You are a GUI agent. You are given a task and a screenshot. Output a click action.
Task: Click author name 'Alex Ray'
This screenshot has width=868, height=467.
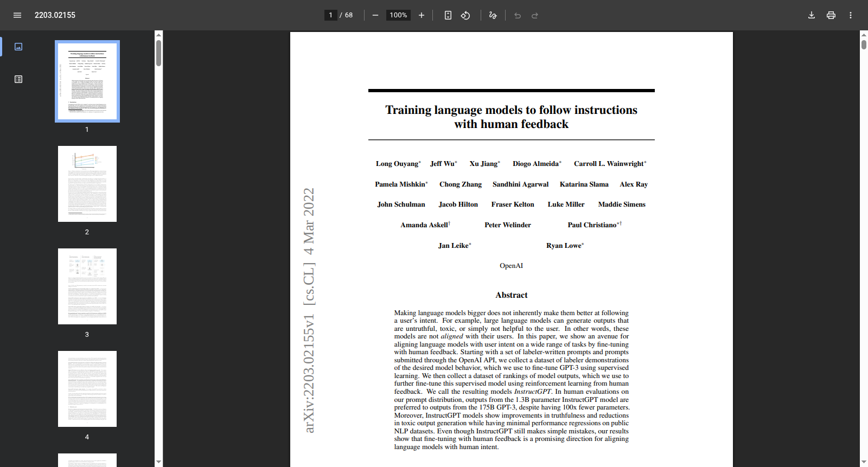click(634, 184)
